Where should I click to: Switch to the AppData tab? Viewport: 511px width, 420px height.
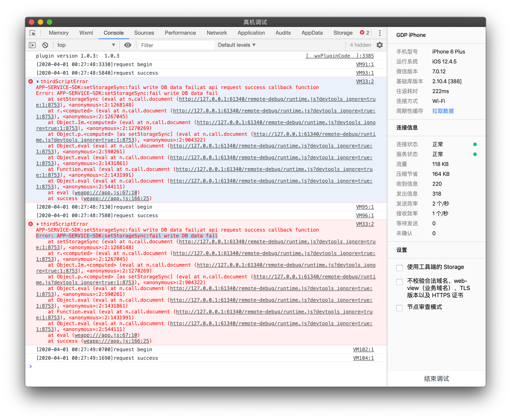click(x=312, y=33)
